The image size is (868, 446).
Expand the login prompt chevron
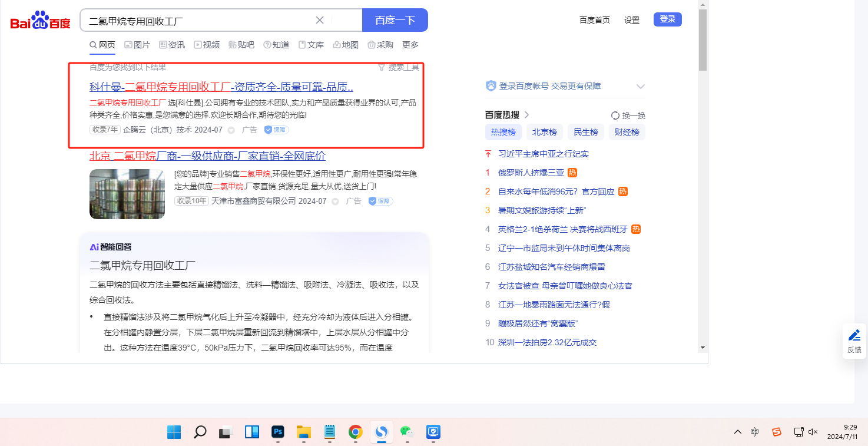[x=641, y=87]
